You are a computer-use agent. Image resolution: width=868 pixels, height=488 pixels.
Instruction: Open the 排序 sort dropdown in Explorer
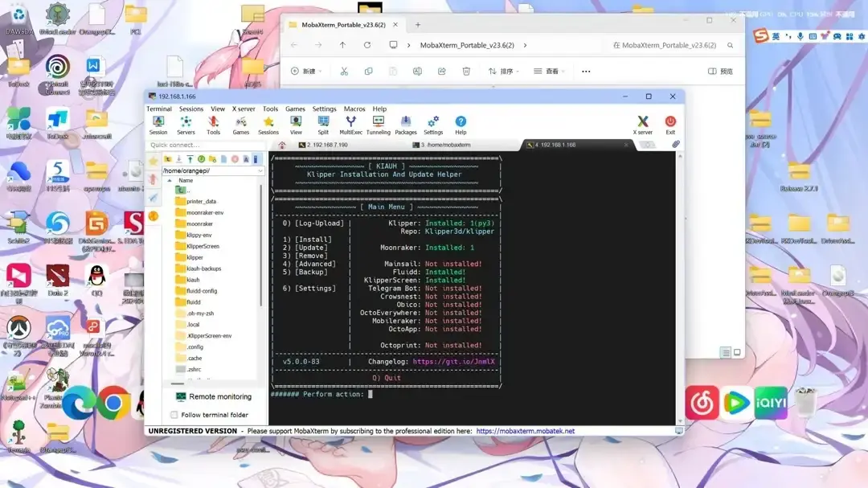(503, 71)
